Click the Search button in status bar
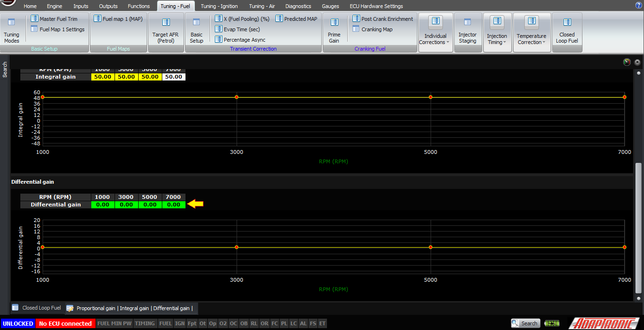This screenshot has height=330, width=644. (x=526, y=323)
